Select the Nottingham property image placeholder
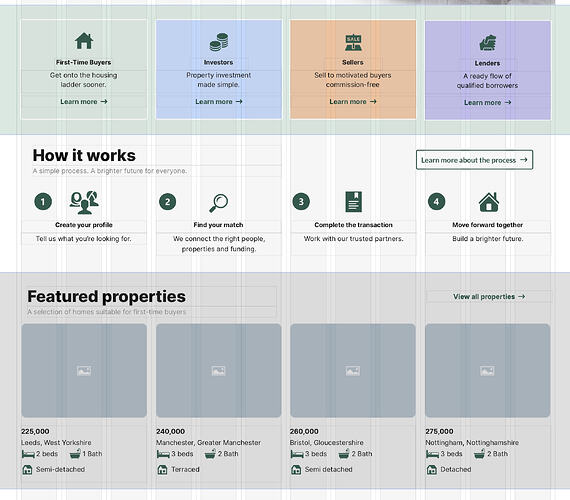Screen dimensions: 570x500 pyautogui.click(x=487, y=371)
